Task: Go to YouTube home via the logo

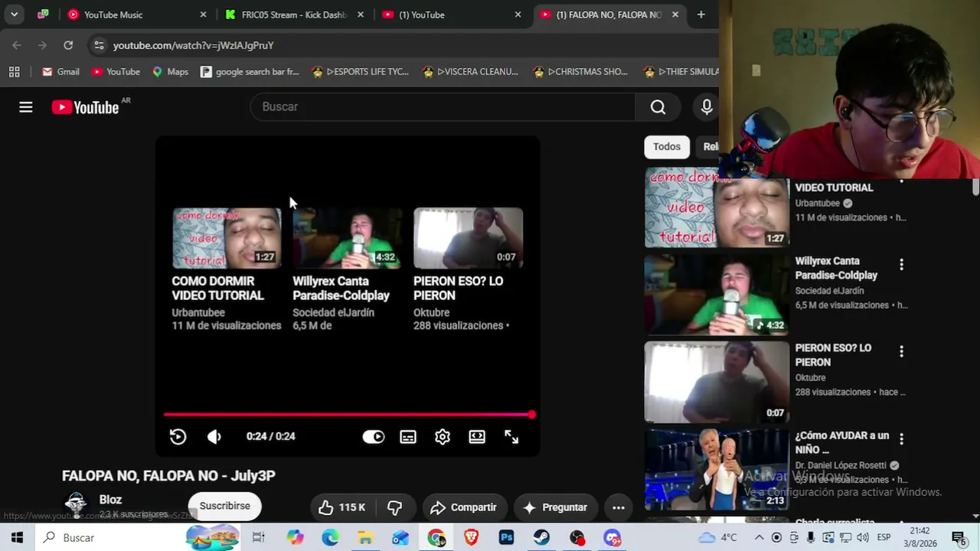Action: pyautogui.click(x=86, y=107)
